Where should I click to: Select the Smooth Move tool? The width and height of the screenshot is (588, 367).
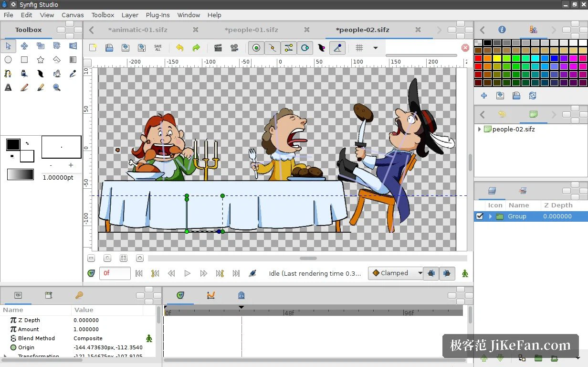(x=24, y=46)
